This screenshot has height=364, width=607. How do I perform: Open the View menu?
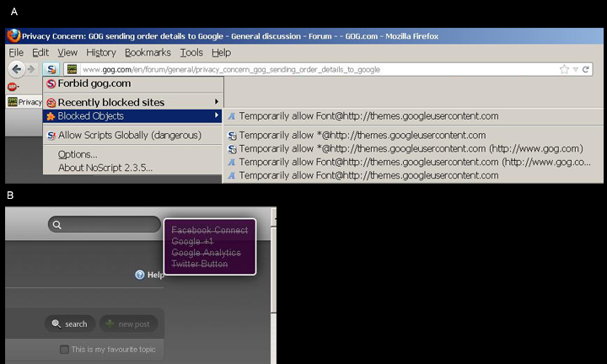coord(67,52)
